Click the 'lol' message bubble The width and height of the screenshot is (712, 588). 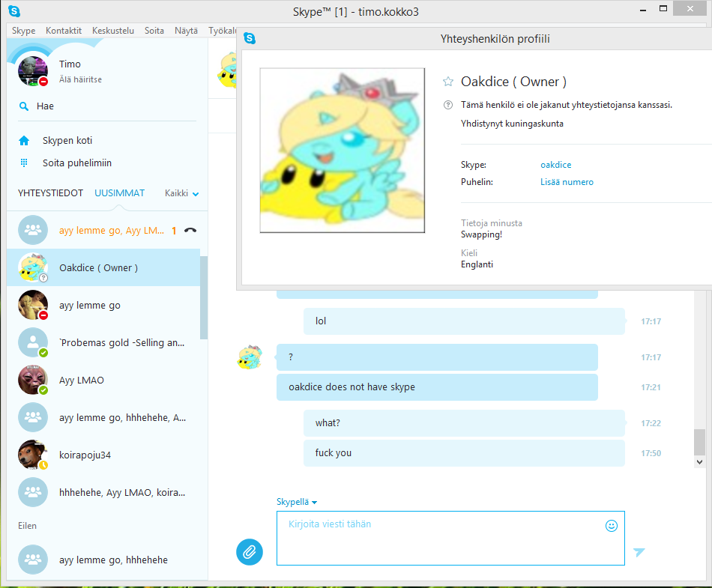pyautogui.click(x=464, y=321)
